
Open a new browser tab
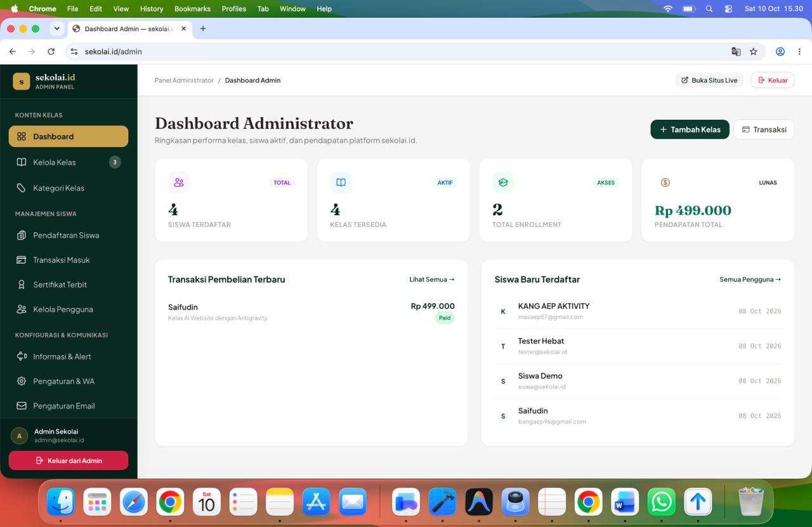click(x=203, y=29)
